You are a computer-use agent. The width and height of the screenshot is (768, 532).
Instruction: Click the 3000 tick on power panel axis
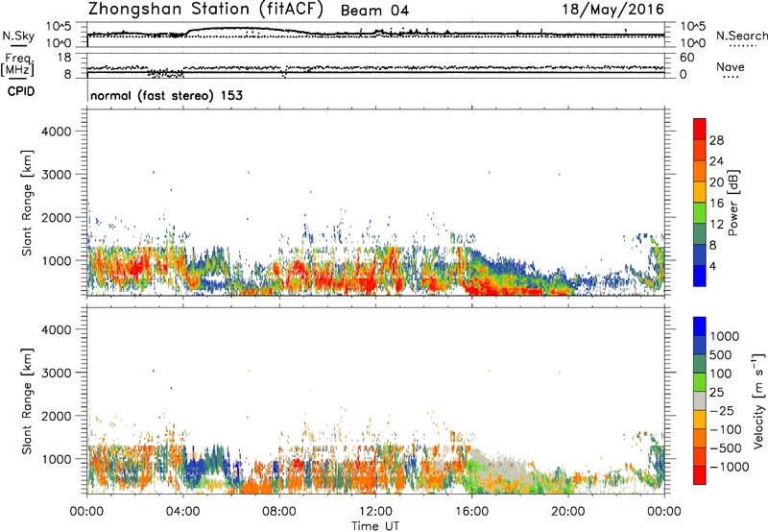coord(56,175)
